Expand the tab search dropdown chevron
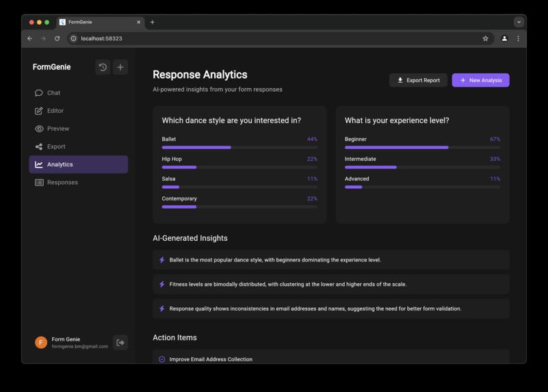 coord(519,22)
